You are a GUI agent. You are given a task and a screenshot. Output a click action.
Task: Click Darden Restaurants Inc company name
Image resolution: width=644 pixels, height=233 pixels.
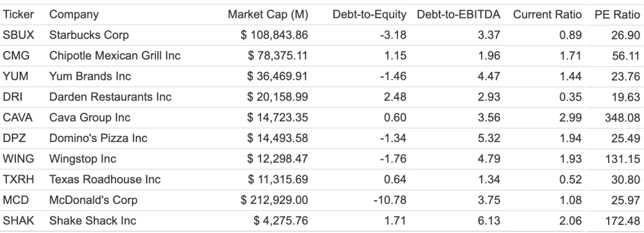(110, 97)
